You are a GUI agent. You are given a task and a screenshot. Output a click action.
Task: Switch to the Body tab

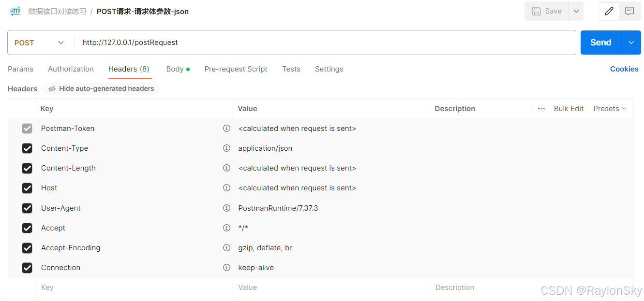(175, 69)
